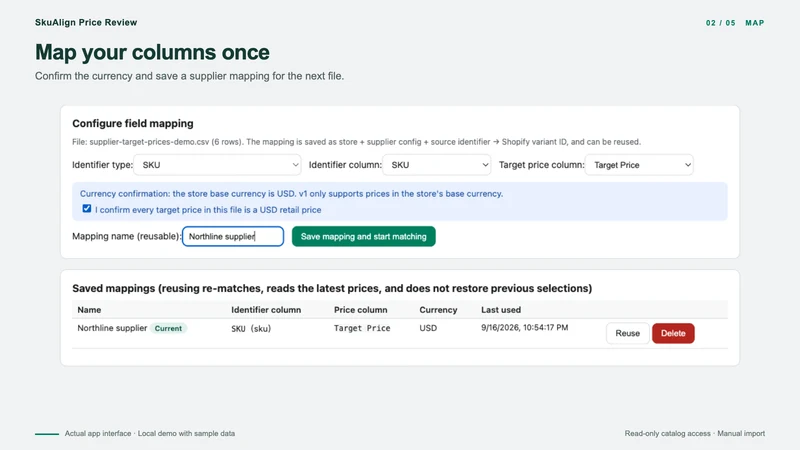This screenshot has height=450, width=800.
Task: Click the SKU (sku) identifier cell
Action: click(251, 329)
